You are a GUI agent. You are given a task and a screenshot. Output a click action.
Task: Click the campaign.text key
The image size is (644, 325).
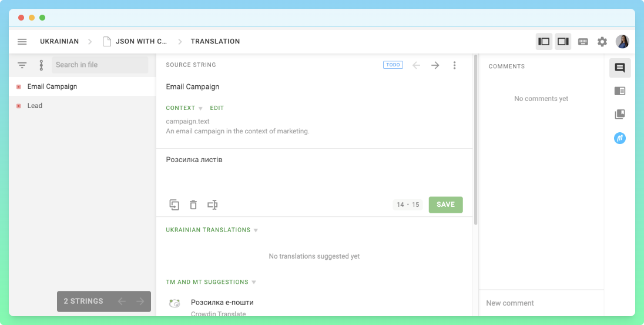187,122
